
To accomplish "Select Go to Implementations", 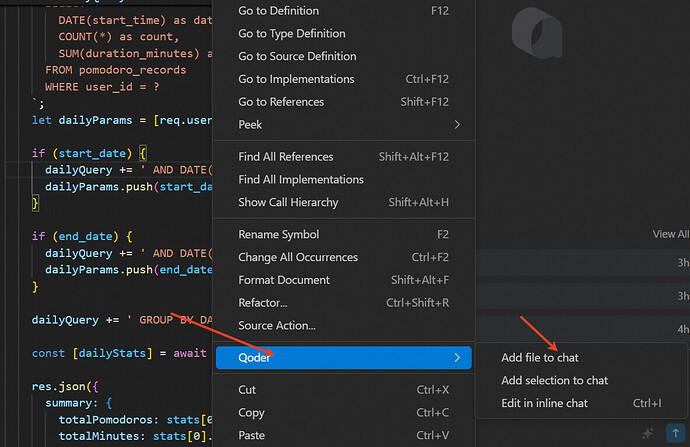I will click(x=344, y=79).
